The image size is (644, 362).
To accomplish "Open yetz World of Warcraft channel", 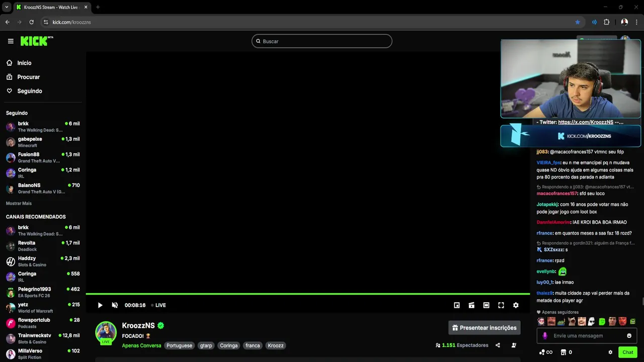I will 43,308.
